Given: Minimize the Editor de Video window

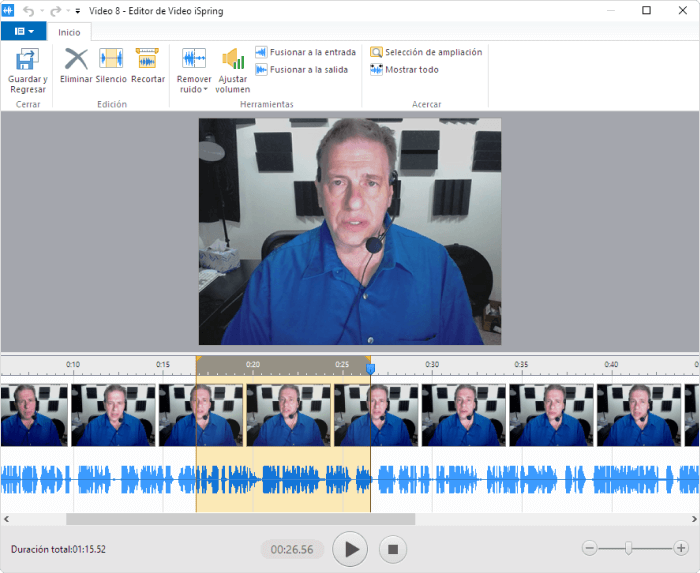Looking at the screenshot, I should click(x=611, y=10).
